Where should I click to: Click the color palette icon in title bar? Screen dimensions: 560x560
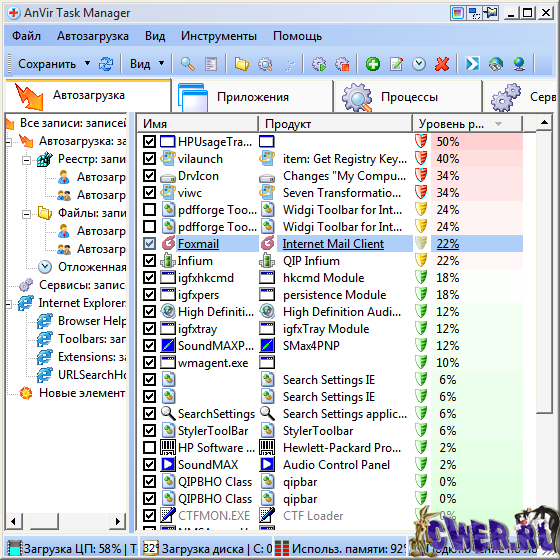(458, 13)
